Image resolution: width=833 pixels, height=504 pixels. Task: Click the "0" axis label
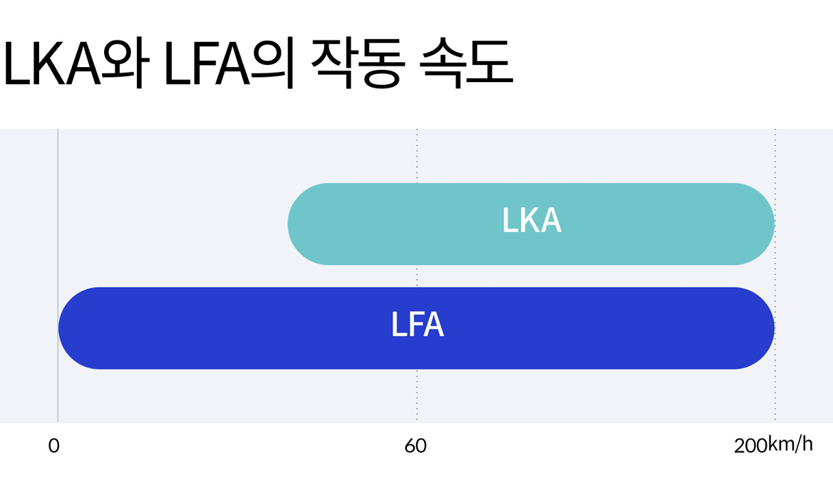click(53, 446)
